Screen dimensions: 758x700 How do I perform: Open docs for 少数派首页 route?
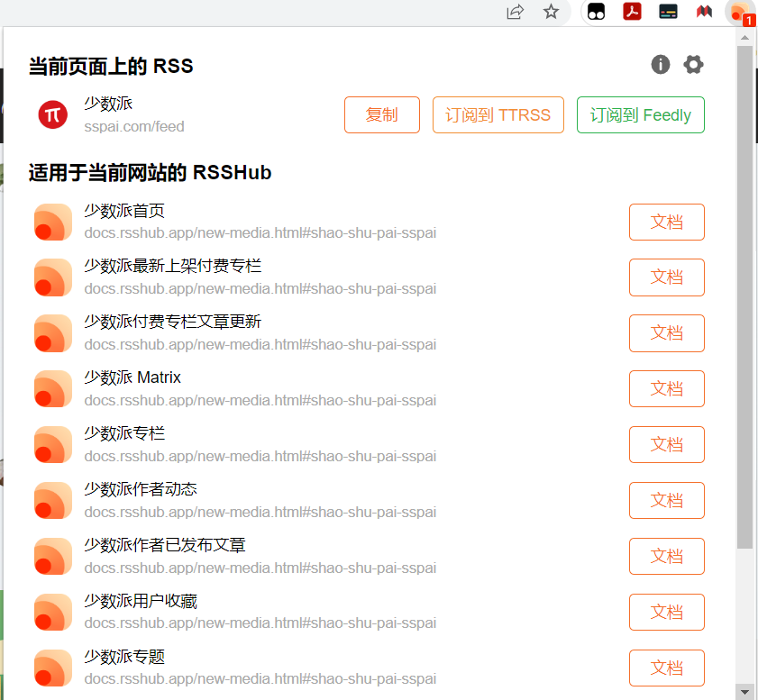[666, 223]
